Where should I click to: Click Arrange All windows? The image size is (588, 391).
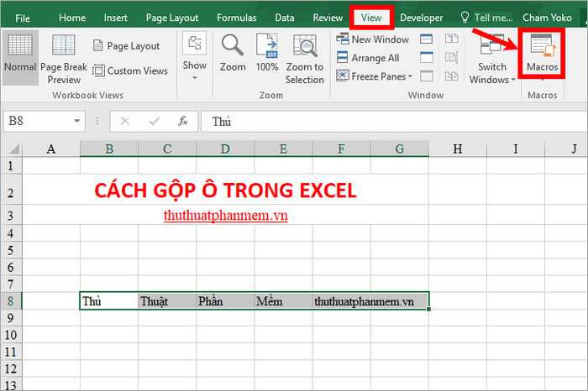(368, 58)
